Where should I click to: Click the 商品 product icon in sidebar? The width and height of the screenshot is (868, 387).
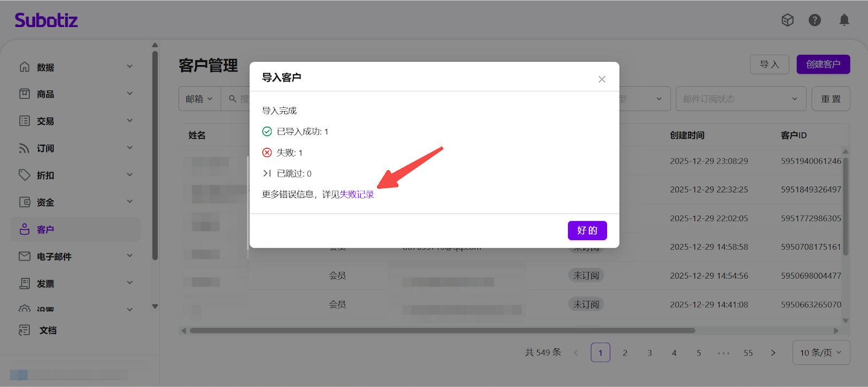24,94
